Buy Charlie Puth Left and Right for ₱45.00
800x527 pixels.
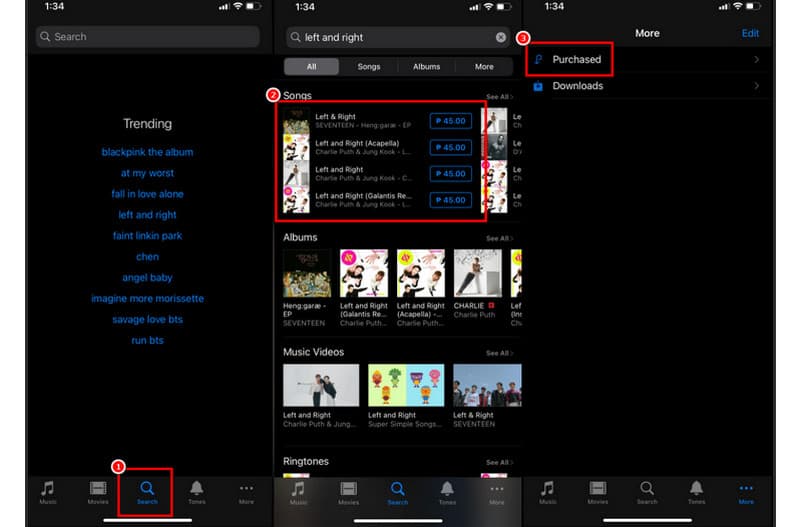point(451,173)
